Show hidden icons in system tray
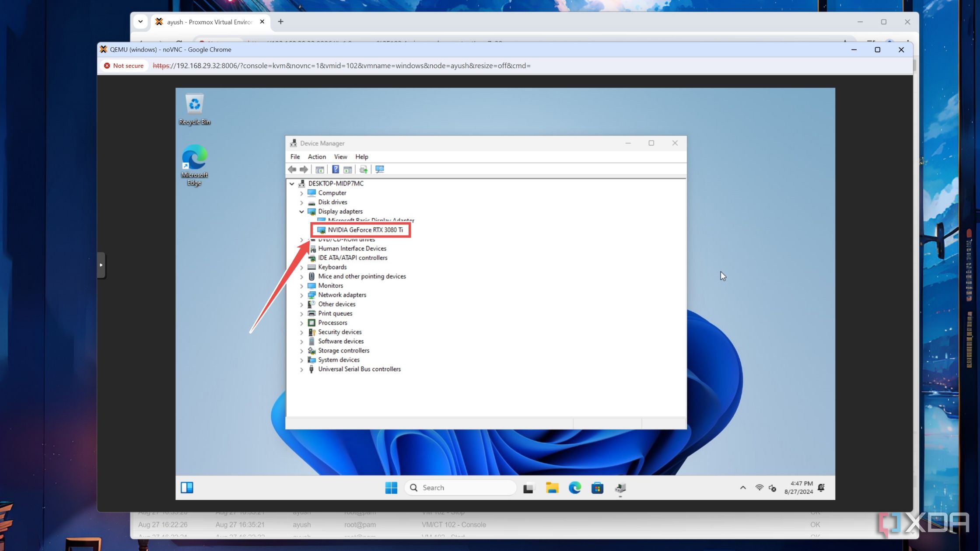Image resolution: width=980 pixels, height=551 pixels. pyautogui.click(x=743, y=488)
